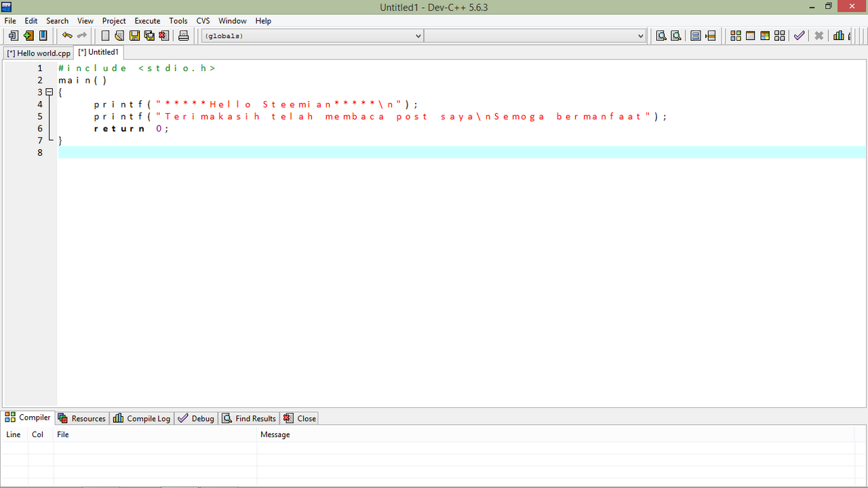
Task: Switch to the Hello world.cpp tab
Action: (x=39, y=53)
